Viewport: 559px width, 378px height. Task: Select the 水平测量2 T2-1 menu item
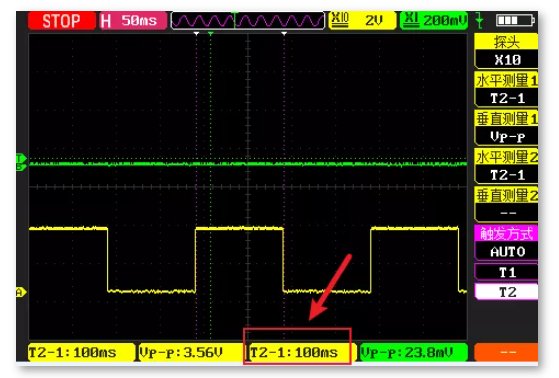tap(506, 166)
